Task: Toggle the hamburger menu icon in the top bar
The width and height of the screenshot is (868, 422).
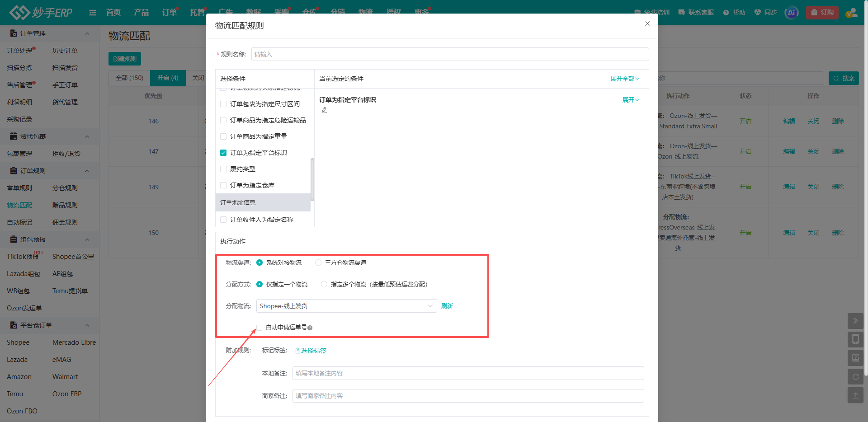Action: (93, 13)
